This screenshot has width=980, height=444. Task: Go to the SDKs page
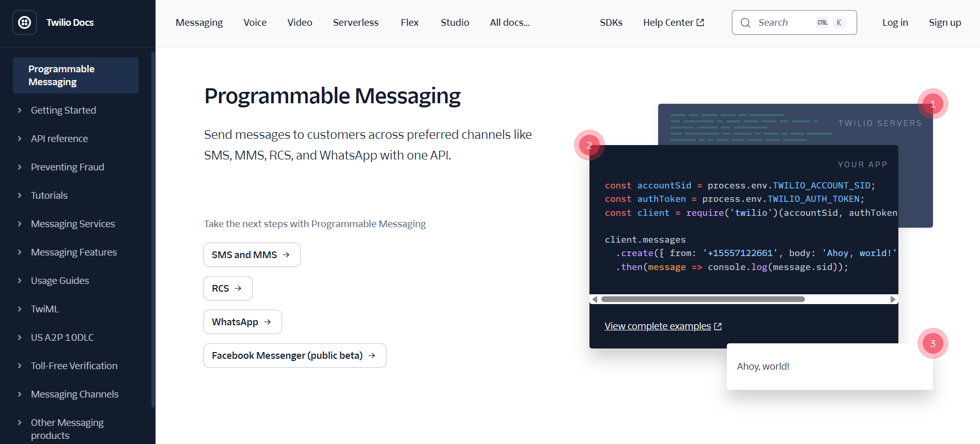tap(611, 23)
